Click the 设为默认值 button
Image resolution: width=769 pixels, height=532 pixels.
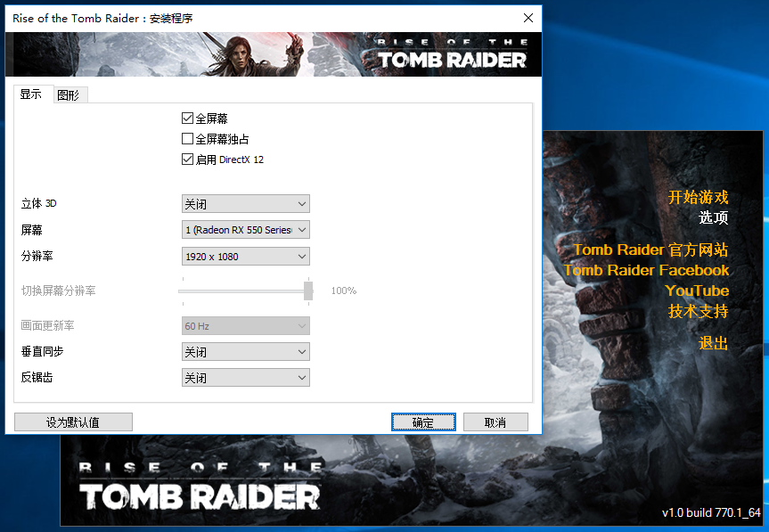(x=73, y=422)
